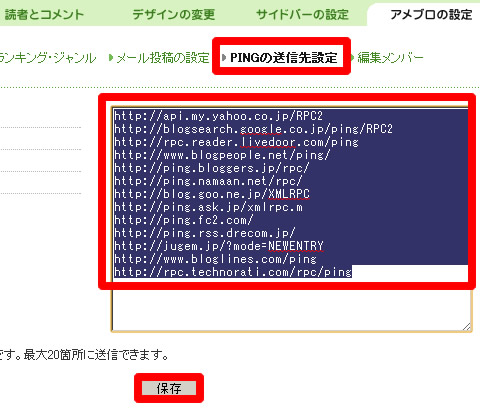
Task: Select PINGの送信先設定 menu item
Action: coord(284,58)
